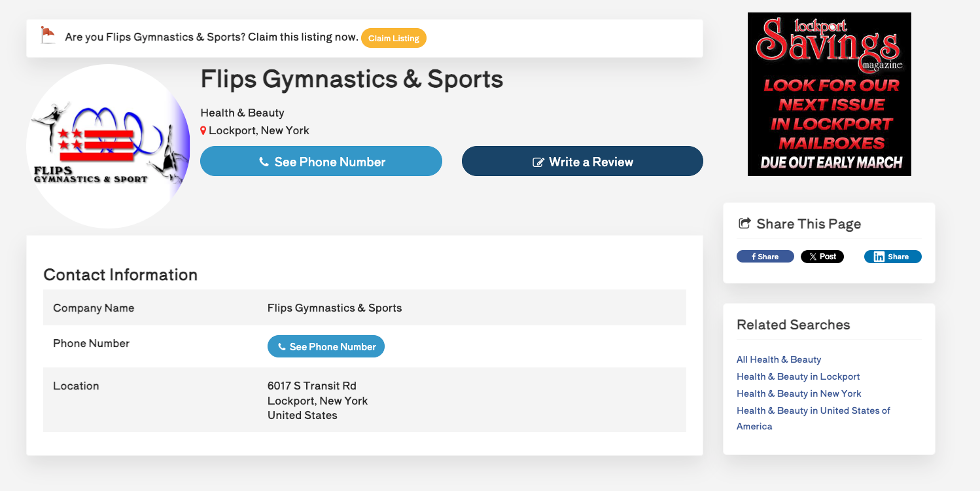Open Health & Beauty in New York link
The height and width of the screenshot is (491, 980).
[799, 393]
